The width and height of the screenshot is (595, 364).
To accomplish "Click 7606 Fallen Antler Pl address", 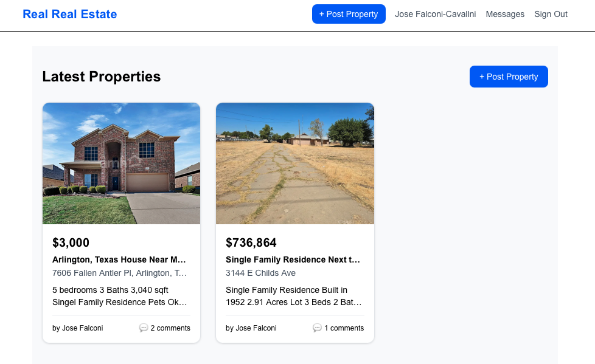I will [x=120, y=273].
